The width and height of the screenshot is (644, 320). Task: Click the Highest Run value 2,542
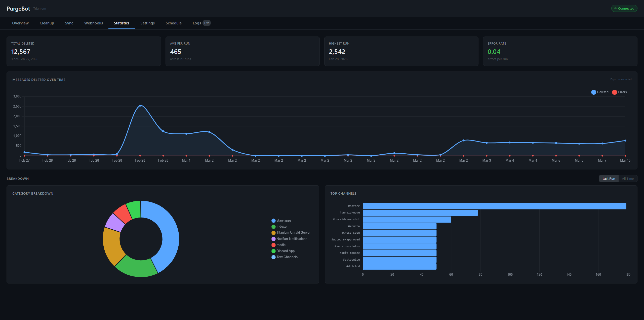[x=337, y=52]
